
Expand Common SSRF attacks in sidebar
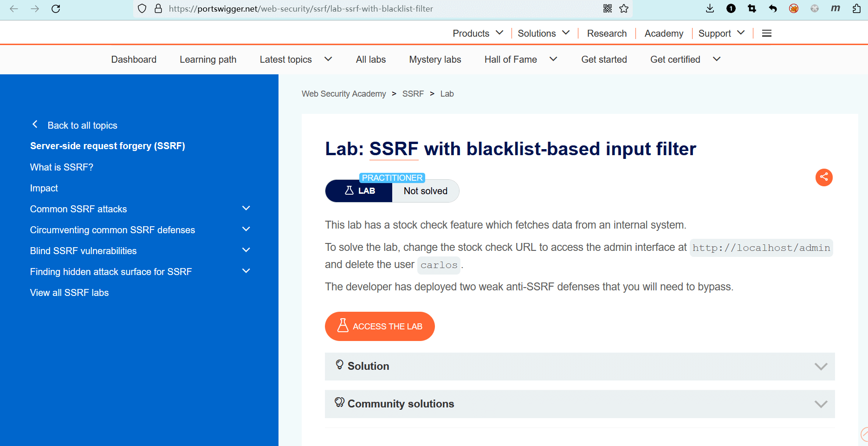pyautogui.click(x=246, y=209)
